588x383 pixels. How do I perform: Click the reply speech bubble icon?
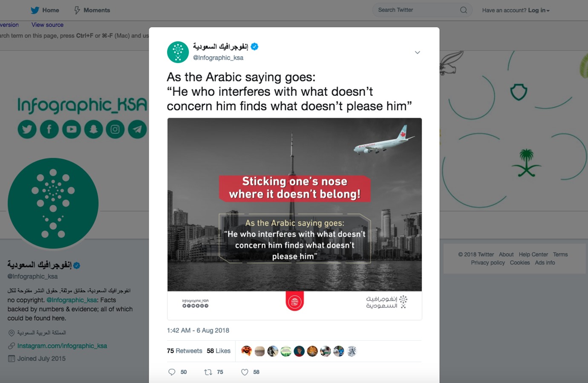[172, 372]
